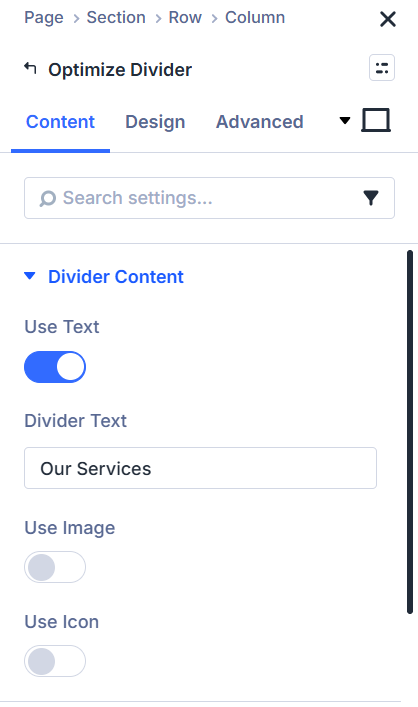Open the dropdown arrow beside the device icon

[x=345, y=120]
